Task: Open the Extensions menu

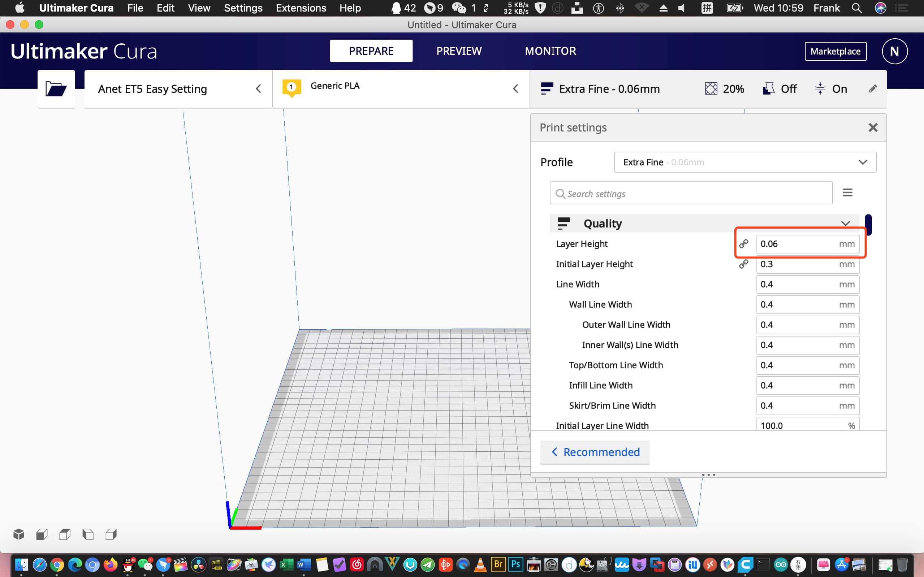Action: pyautogui.click(x=301, y=8)
